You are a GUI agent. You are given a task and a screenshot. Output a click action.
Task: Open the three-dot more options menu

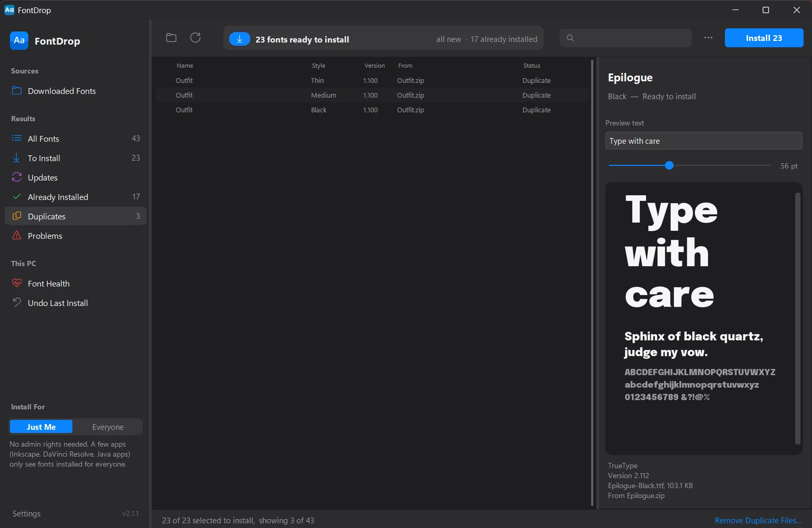click(708, 38)
